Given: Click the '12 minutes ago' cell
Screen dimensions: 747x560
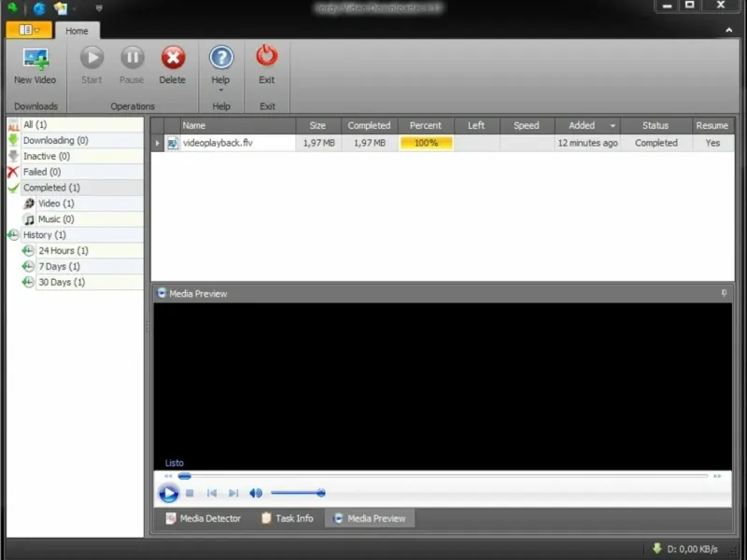Looking at the screenshot, I should (x=588, y=143).
